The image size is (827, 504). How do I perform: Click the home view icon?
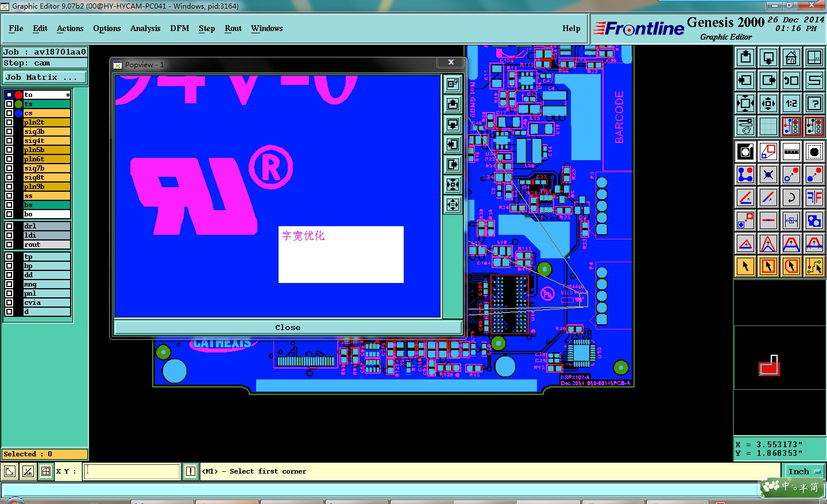(x=791, y=57)
